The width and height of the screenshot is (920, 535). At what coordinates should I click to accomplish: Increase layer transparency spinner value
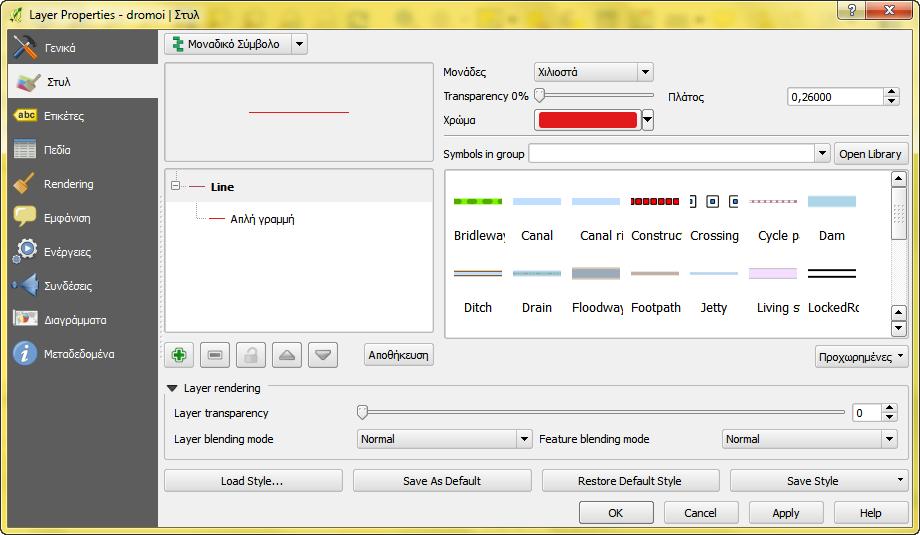point(889,408)
